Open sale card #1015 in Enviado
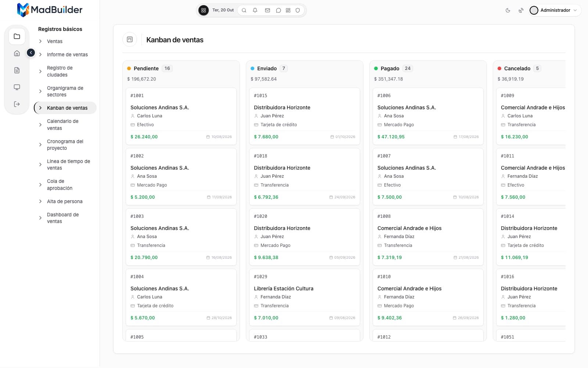588x368 pixels. pyautogui.click(x=305, y=116)
